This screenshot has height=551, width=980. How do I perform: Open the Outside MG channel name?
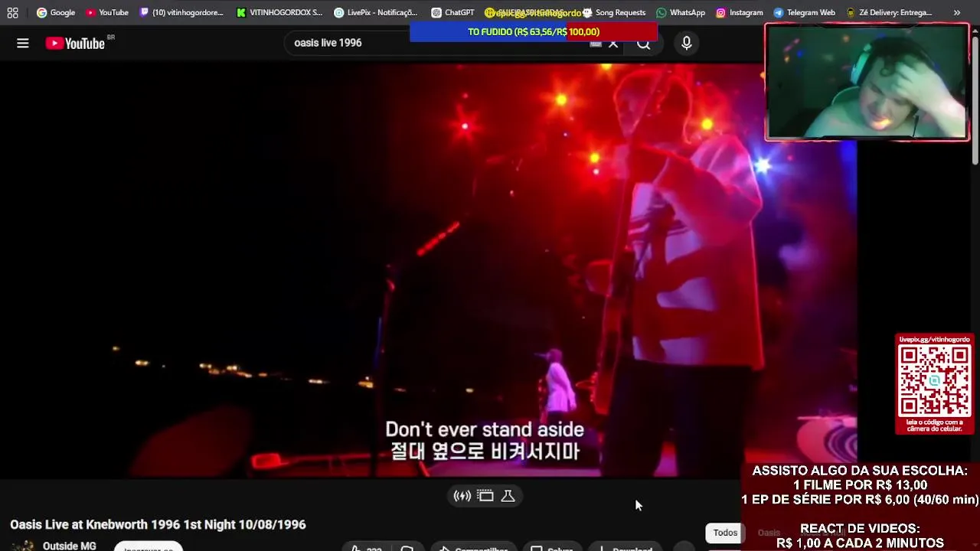pos(70,546)
